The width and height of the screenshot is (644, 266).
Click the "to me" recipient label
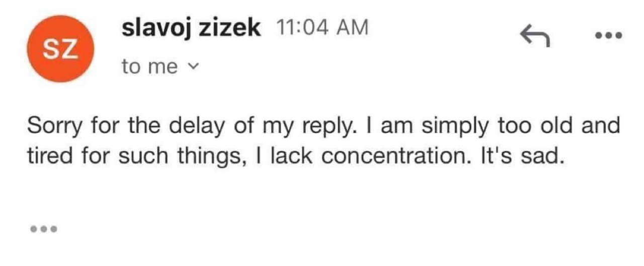pos(149,66)
